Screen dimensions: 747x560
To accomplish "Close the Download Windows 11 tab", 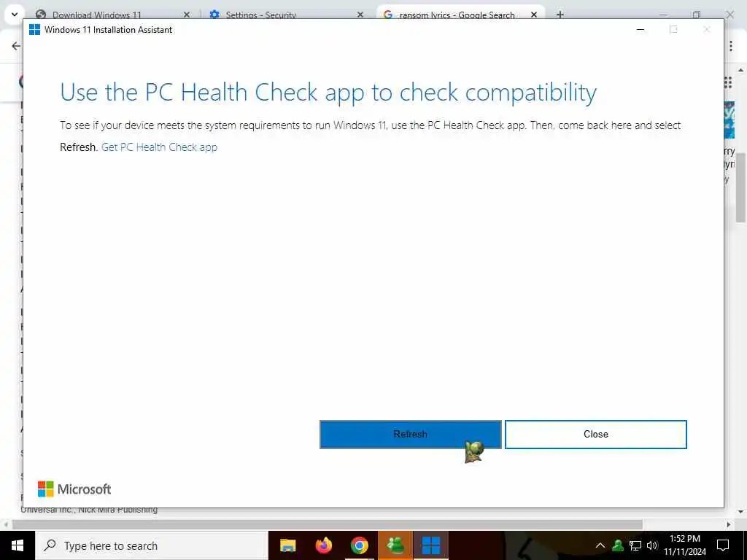I will point(187,15).
